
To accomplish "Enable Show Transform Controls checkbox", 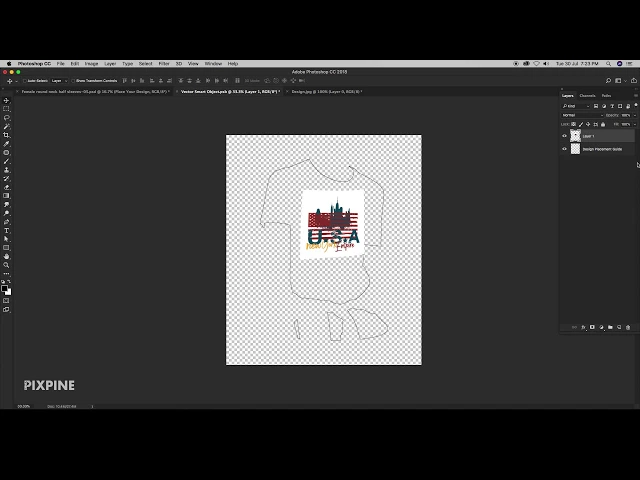I will pyautogui.click(x=73, y=81).
